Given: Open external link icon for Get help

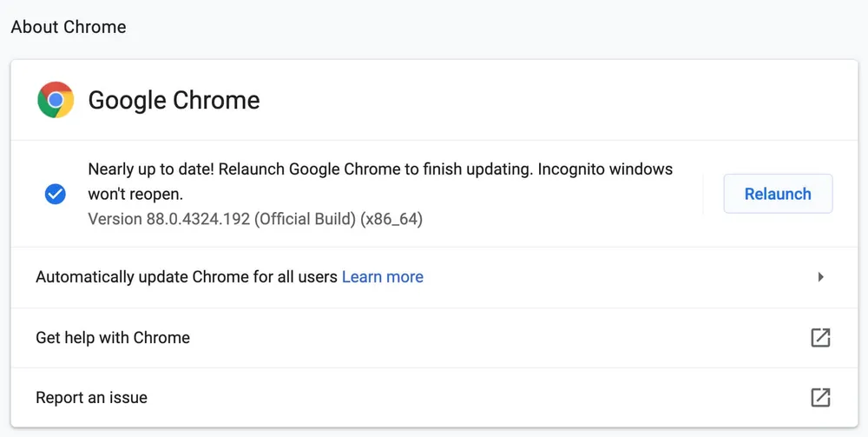Looking at the screenshot, I should pyautogui.click(x=820, y=338).
